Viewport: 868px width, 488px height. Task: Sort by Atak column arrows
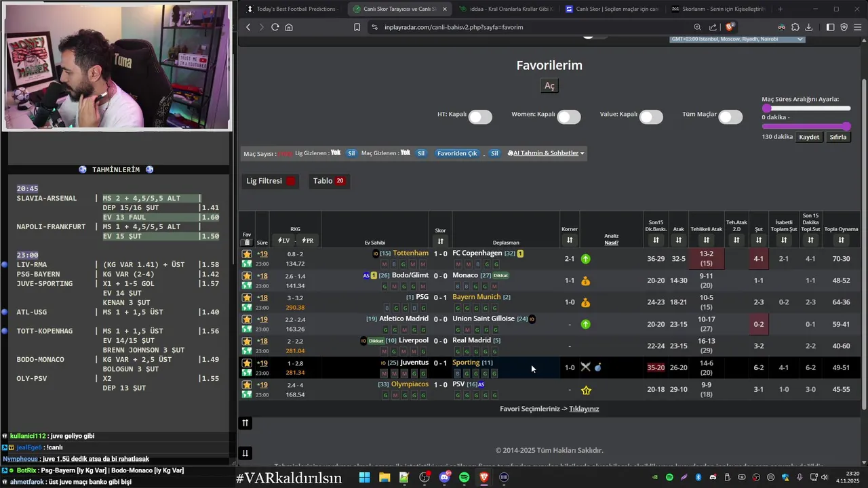point(678,241)
